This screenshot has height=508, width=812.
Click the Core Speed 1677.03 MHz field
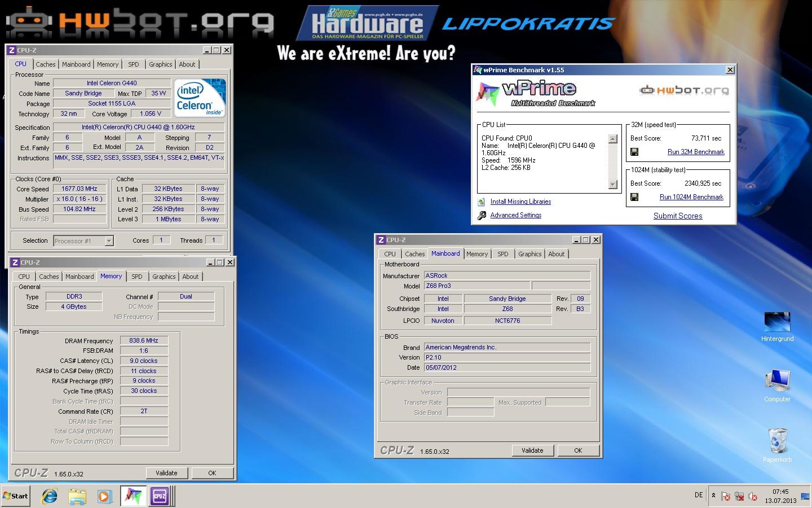[x=80, y=189]
